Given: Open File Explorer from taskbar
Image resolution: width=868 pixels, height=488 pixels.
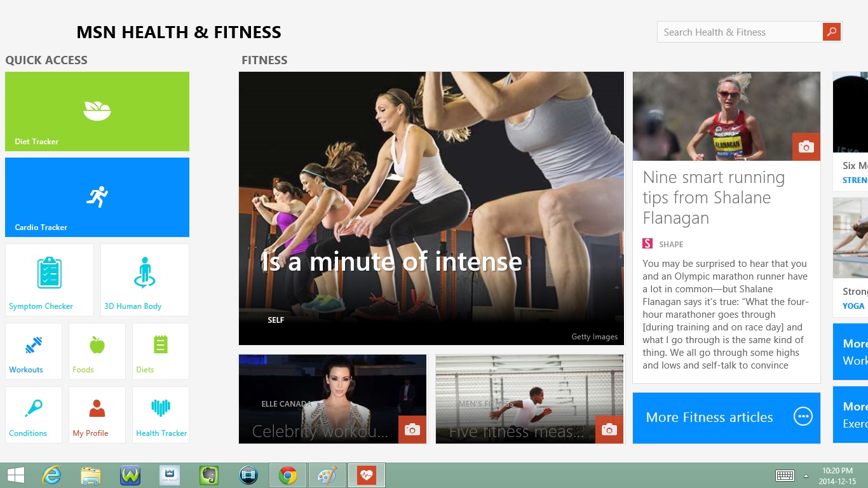Looking at the screenshot, I should 91,475.
